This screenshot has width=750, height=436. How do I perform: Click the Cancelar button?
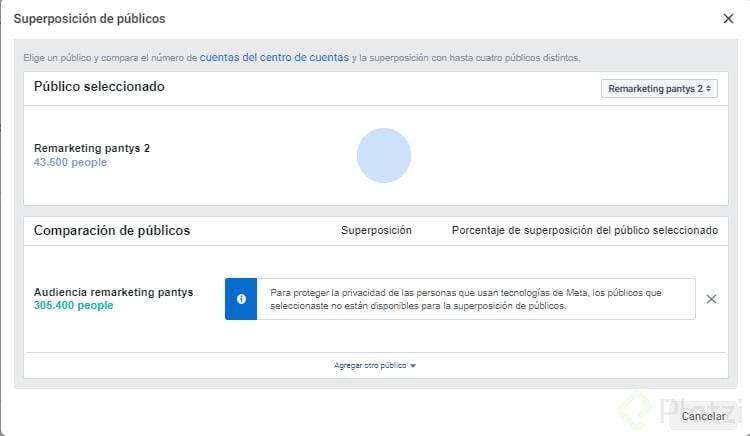(x=703, y=416)
